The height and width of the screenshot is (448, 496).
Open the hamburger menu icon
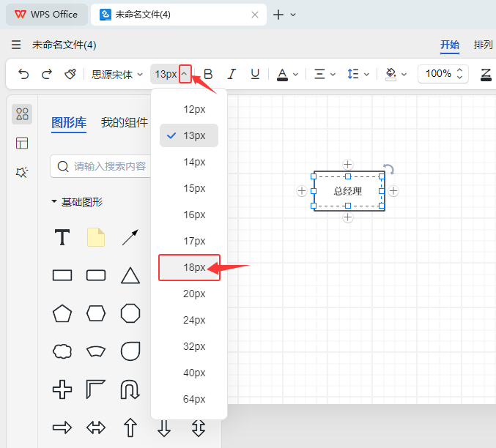pos(16,45)
